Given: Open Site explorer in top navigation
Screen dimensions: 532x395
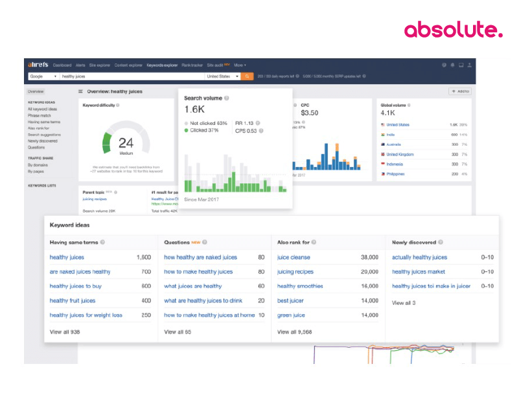Looking at the screenshot, I should pyautogui.click(x=100, y=65).
